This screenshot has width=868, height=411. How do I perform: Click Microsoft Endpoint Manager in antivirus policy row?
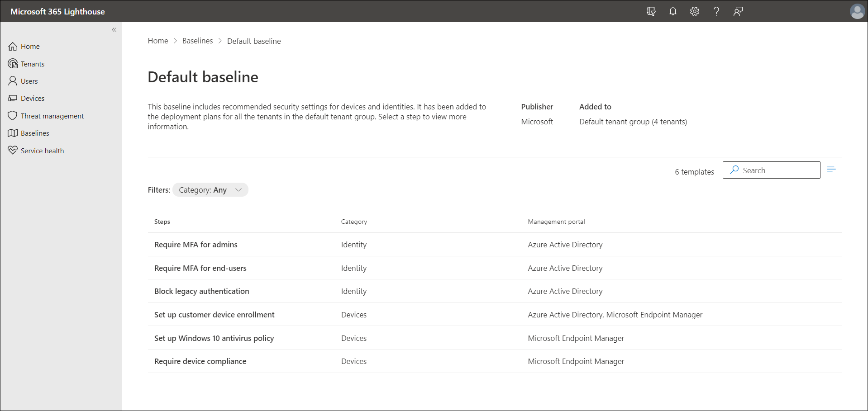point(576,338)
